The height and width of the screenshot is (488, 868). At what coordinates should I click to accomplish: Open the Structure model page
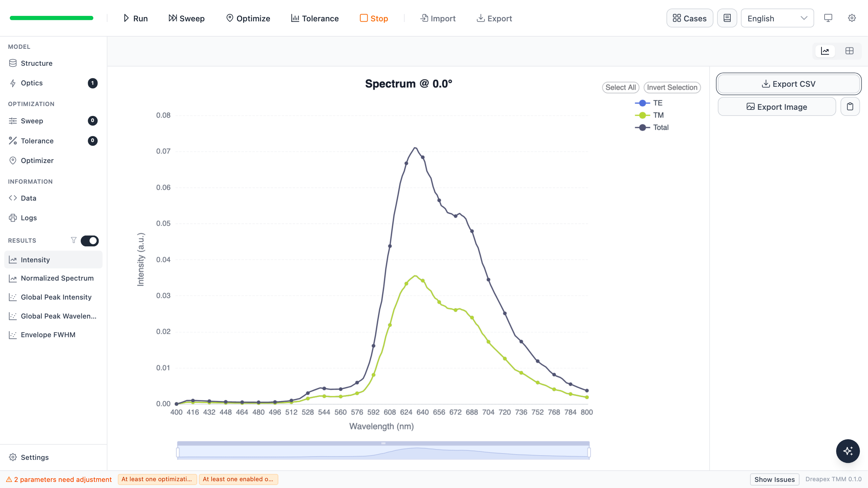[x=54, y=63]
